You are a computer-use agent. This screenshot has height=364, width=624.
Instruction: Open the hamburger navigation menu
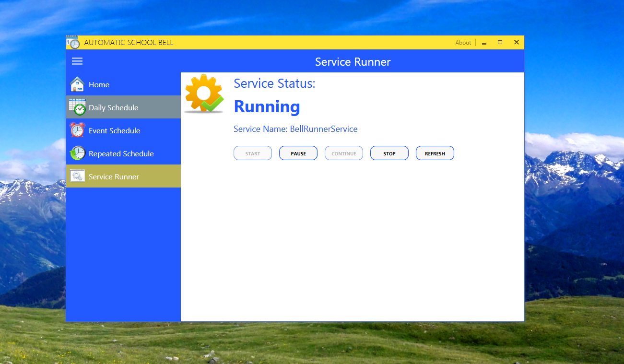(77, 61)
